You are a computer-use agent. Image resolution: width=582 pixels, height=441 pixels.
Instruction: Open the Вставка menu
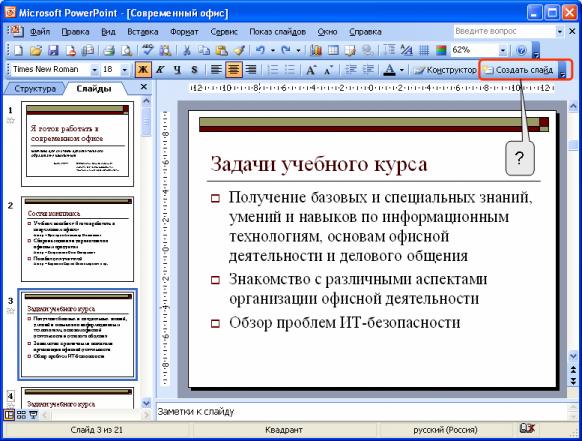coord(143,32)
